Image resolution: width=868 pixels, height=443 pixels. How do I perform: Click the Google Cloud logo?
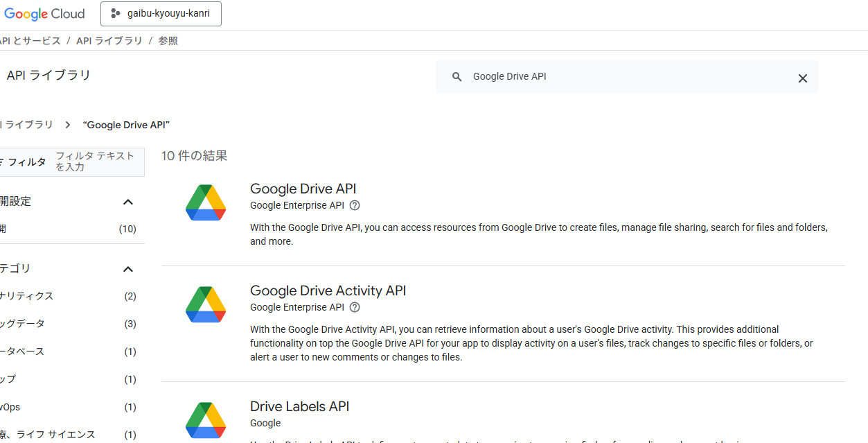[x=44, y=14]
